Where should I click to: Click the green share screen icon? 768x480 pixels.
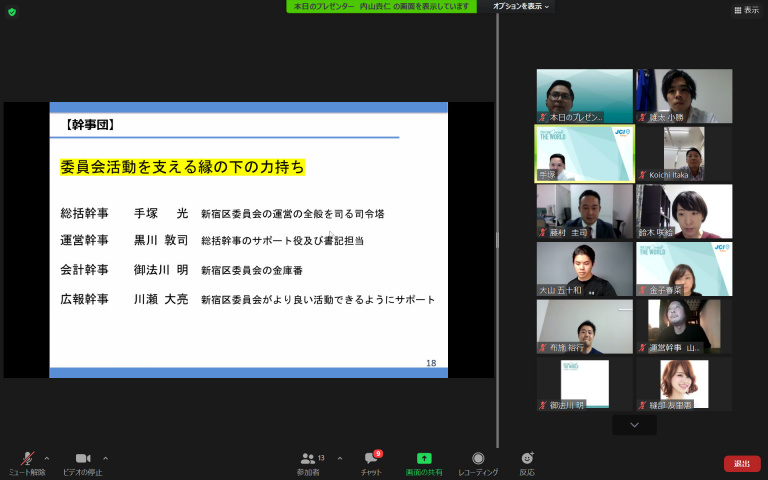click(424, 458)
